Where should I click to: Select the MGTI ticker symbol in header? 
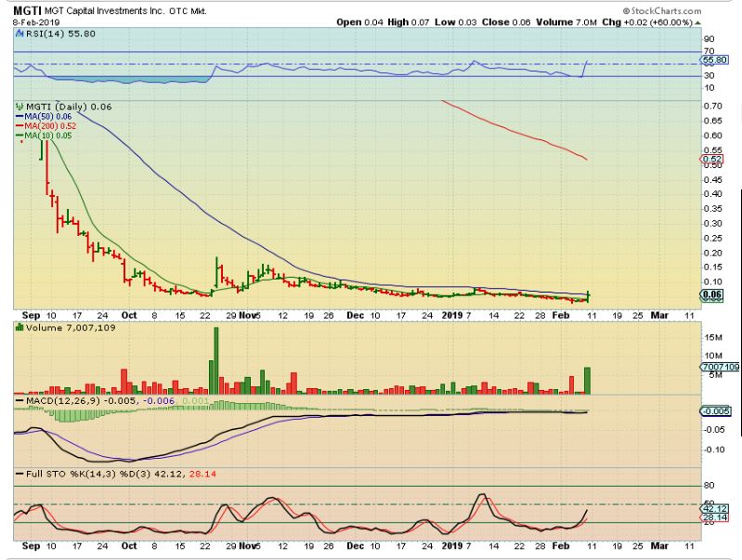pos(28,10)
